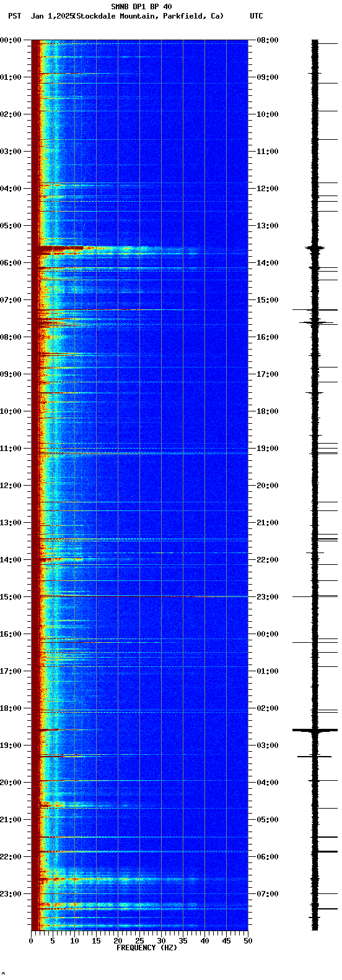The width and height of the screenshot is (342, 980).
Task: Click the 5 Hz frequency tick label
Action: click(x=53, y=941)
